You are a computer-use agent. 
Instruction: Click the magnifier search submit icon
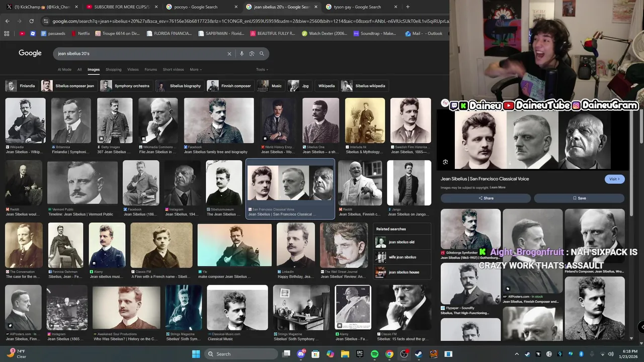click(x=262, y=54)
